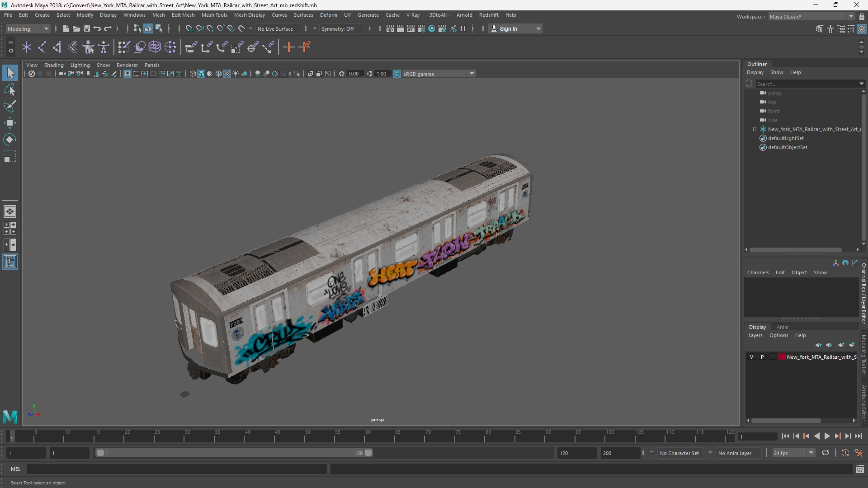Toggle the color management sRGB button
Image resolution: width=868 pixels, height=488 pixels.
click(x=397, y=74)
